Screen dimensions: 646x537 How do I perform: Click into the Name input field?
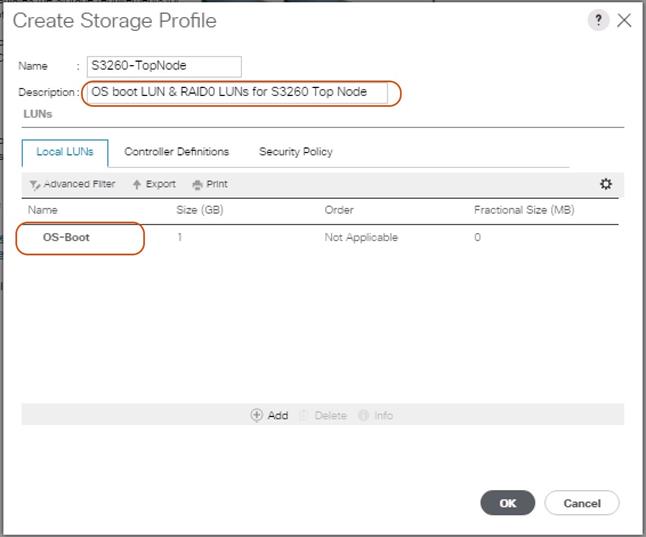pos(164,66)
